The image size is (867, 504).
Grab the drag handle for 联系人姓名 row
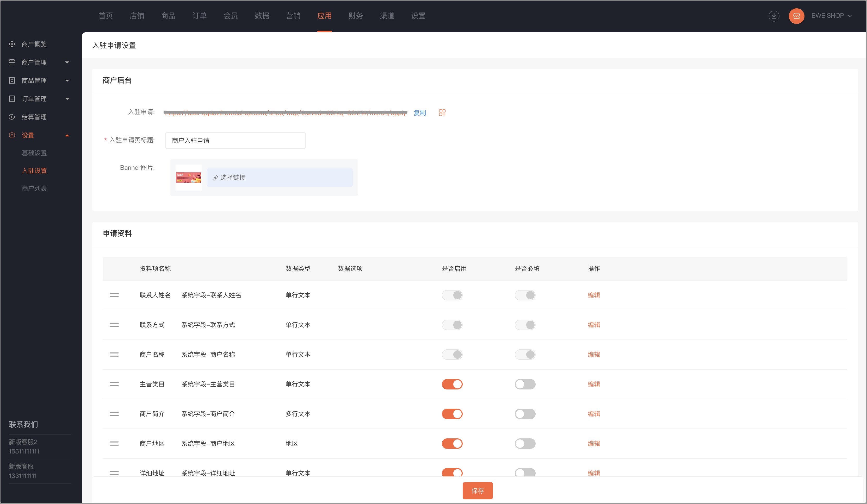[114, 295]
